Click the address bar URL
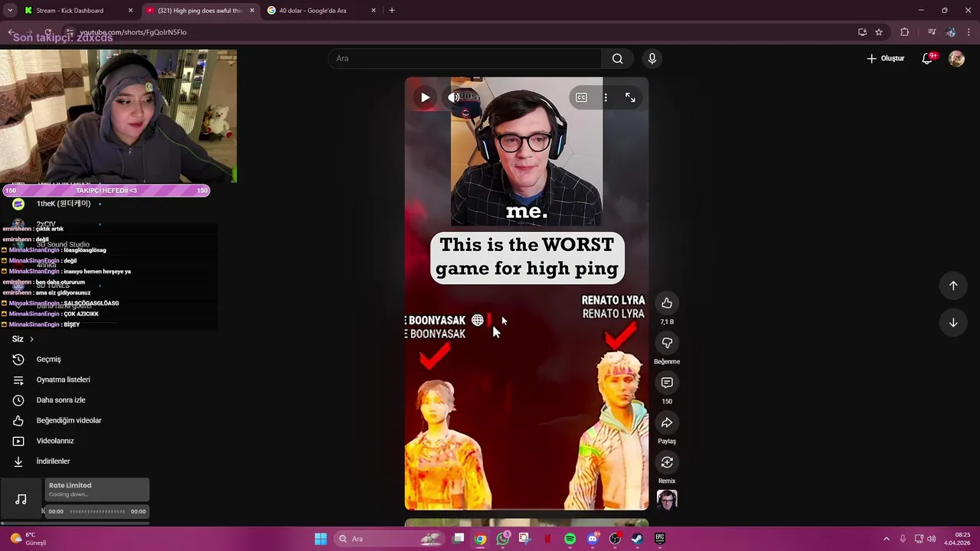 click(133, 32)
